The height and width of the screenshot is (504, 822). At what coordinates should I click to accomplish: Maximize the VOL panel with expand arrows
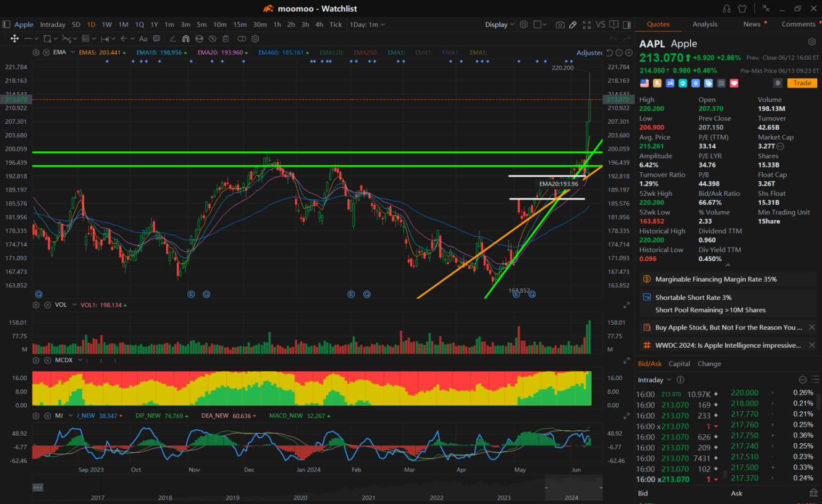tap(626, 306)
